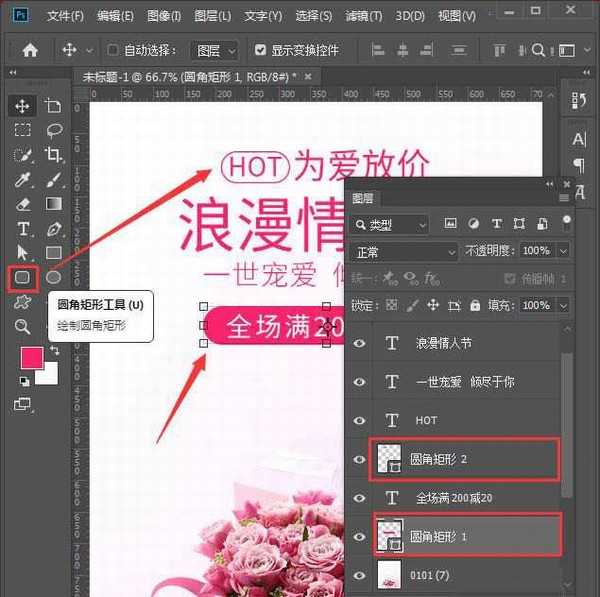
Task: Open the 正常 blend mode dropdown
Action: pyautogui.click(x=404, y=250)
